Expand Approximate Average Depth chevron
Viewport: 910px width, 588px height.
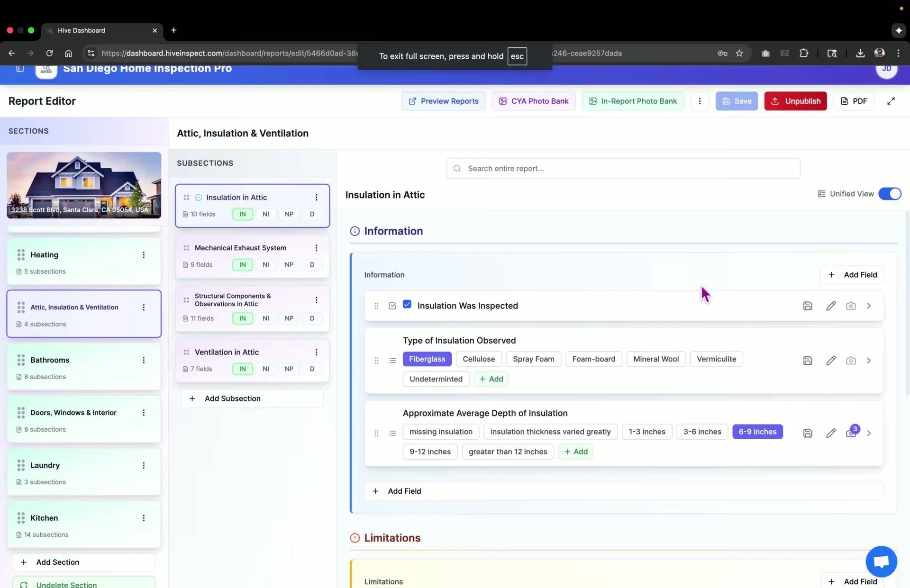(869, 433)
